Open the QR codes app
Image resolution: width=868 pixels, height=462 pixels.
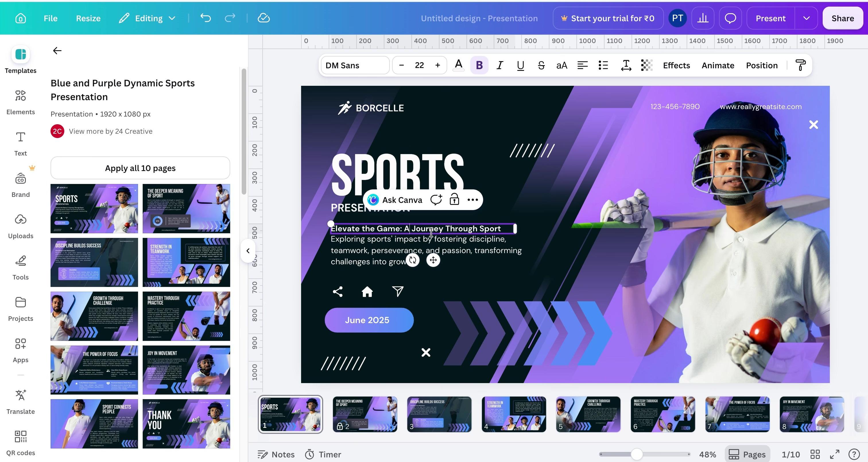21,443
